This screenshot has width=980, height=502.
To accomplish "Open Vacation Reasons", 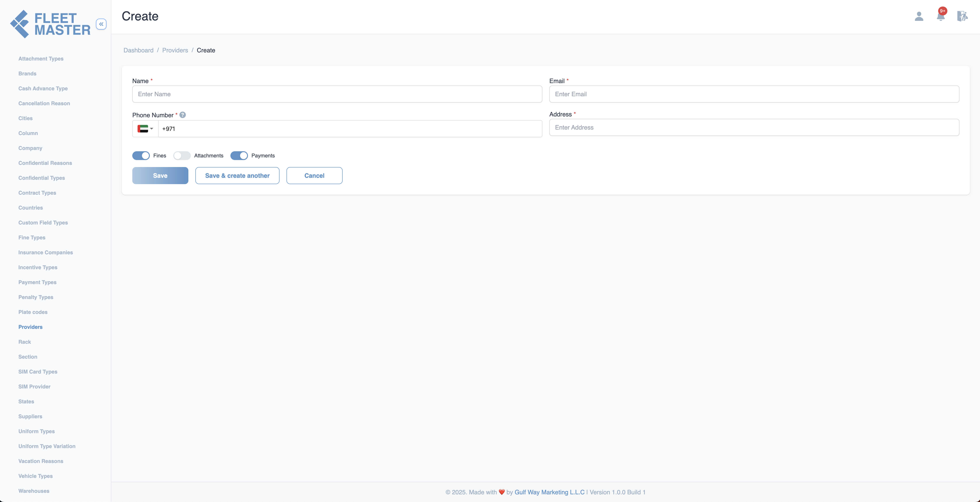I will (41, 461).
